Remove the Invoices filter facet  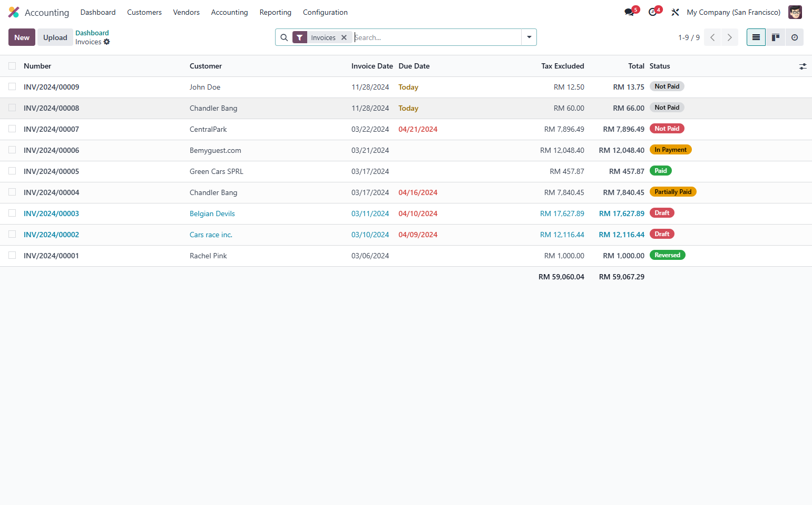(x=344, y=37)
